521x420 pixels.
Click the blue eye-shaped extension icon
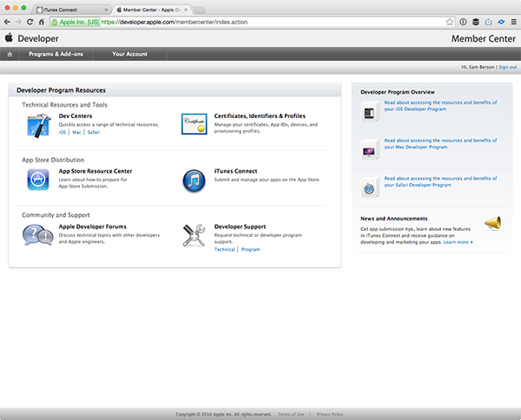(501, 22)
